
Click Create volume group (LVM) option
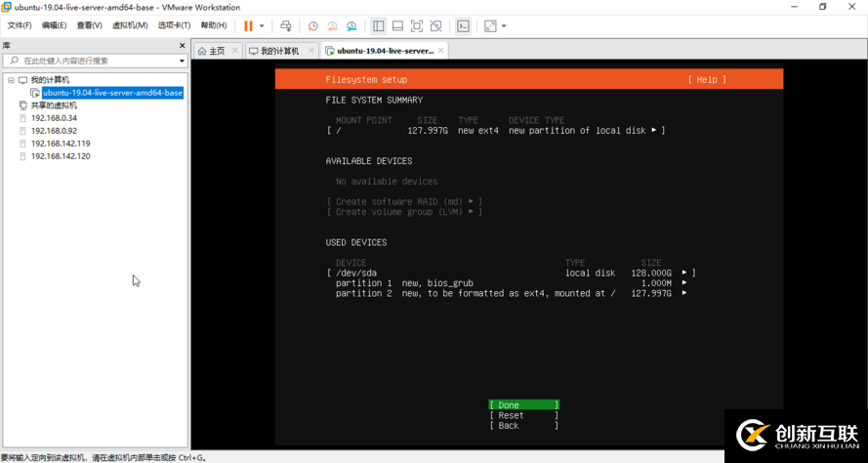click(x=404, y=212)
